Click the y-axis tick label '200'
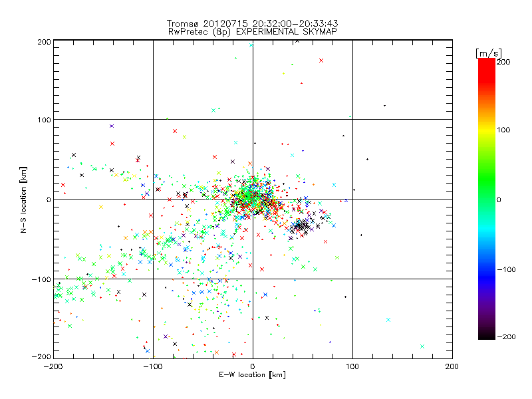Screen dimensions: 532x399 [x=44, y=42]
